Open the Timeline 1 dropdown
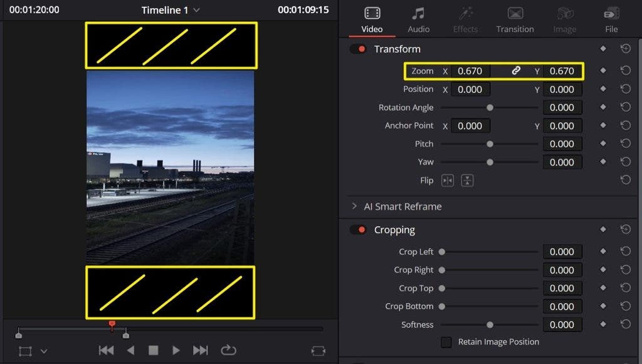This screenshot has height=364, width=642. [x=196, y=10]
